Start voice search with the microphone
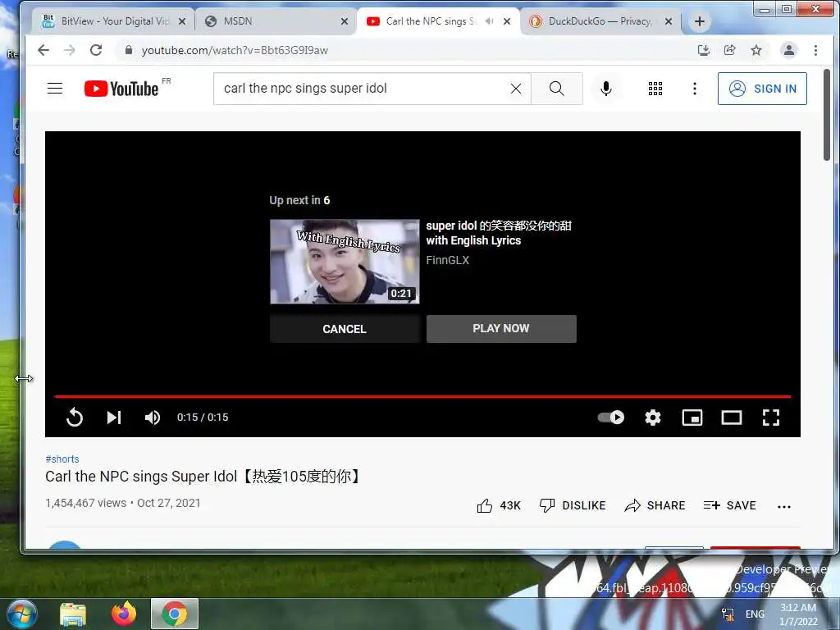 [606, 89]
